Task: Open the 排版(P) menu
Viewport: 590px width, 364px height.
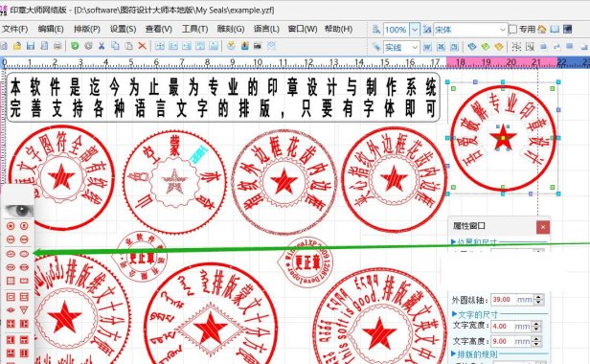Action: (x=87, y=29)
